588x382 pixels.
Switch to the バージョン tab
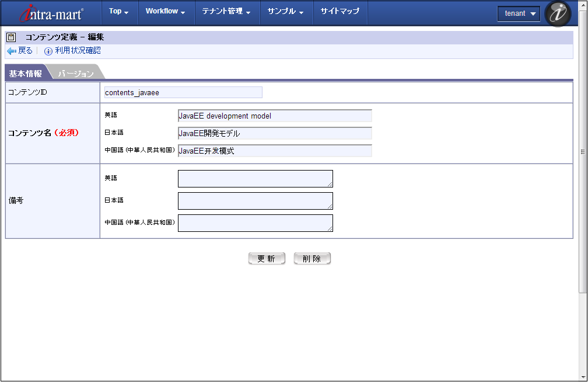pyautogui.click(x=76, y=74)
